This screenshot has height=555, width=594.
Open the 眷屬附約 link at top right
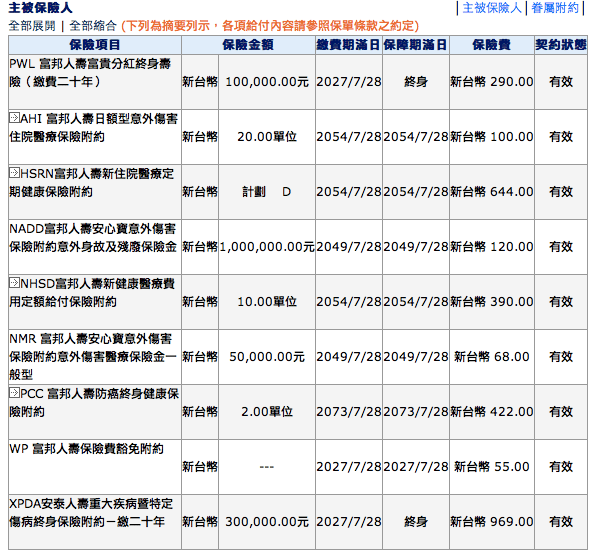coord(555,8)
